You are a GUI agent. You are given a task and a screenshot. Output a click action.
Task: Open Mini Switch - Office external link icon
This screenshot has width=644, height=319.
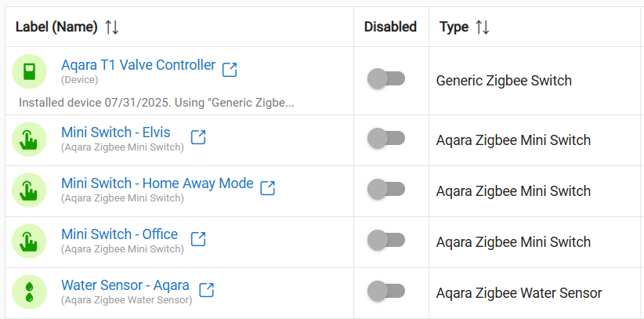198,238
